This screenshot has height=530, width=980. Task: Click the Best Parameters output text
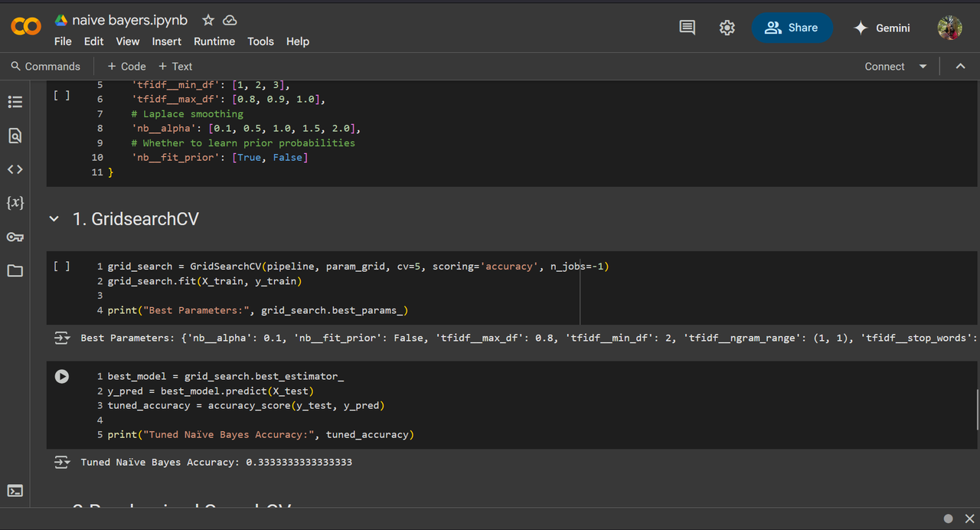coord(528,338)
